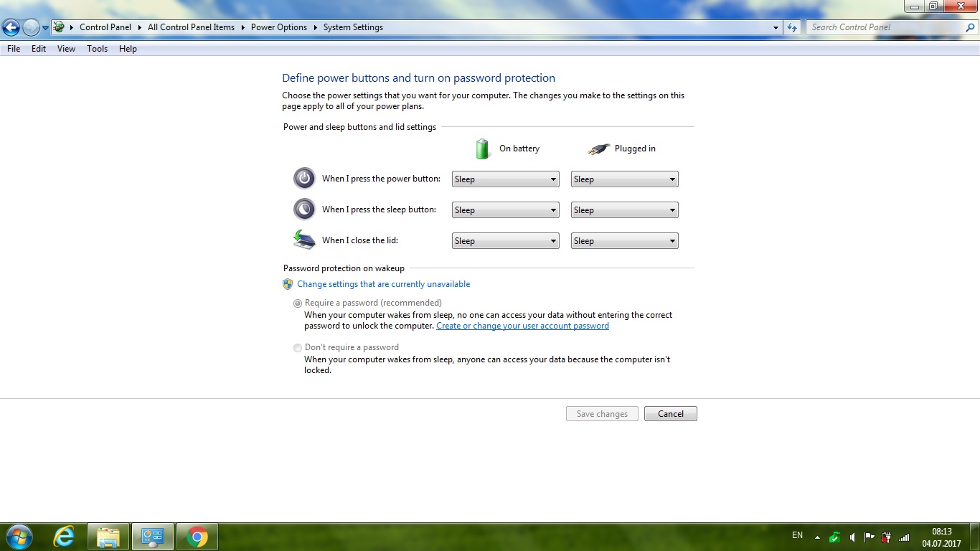Open power button Plugged in dropdown
980x551 pixels.
(x=624, y=179)
